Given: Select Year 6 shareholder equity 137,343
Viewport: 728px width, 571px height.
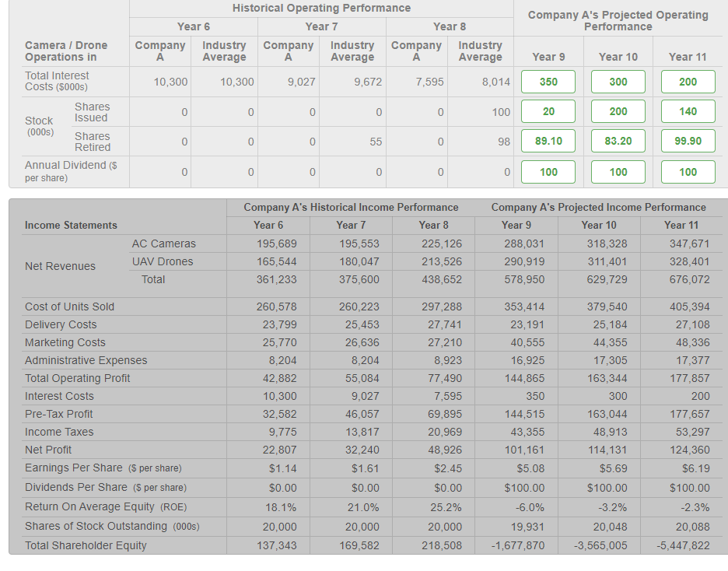Looking at the screenshot, I should pyautogui.click(x=276, y=545).
